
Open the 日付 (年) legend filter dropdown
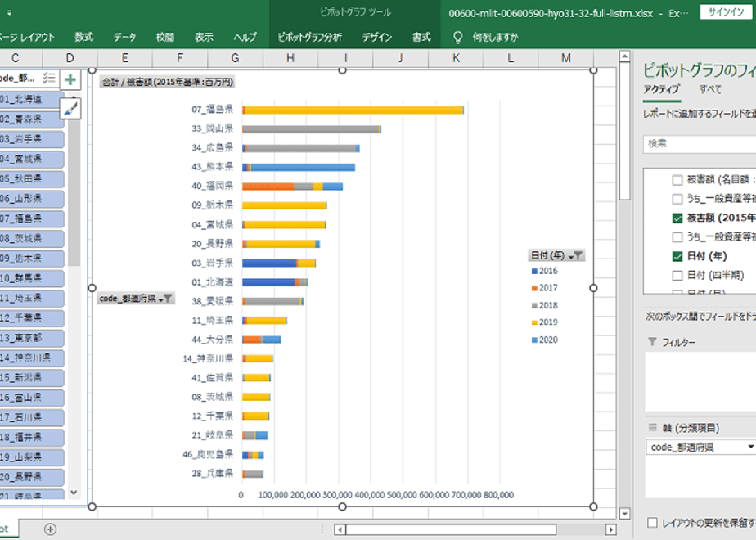click(x=556, y=255)
